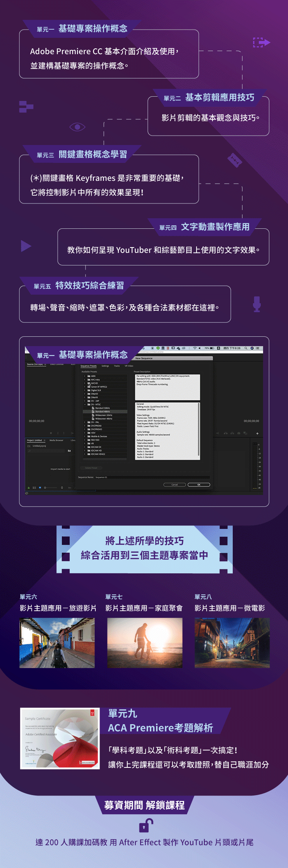Expand the ARRI preset folder
Screen dimensions: 288x868
pos(84,376)
